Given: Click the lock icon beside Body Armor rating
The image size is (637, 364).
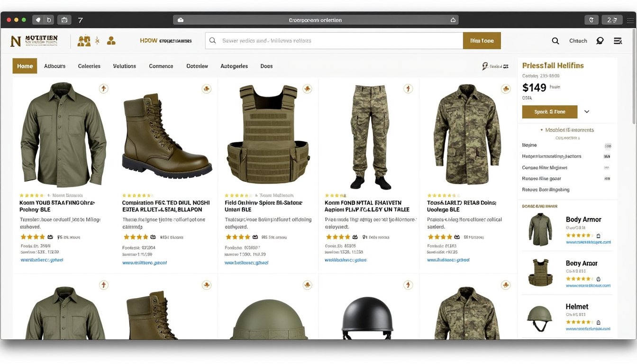Looking at the screenshot, I should pos(598,236).
